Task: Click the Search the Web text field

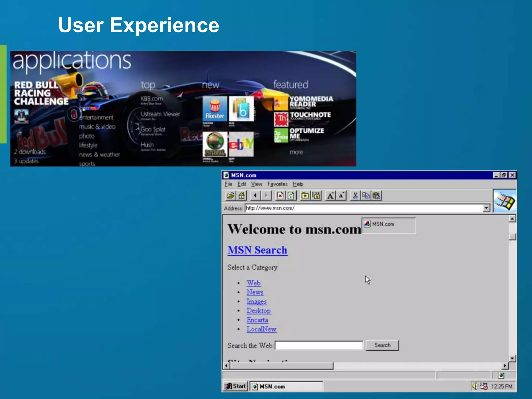Action: (x=319, y=345)
